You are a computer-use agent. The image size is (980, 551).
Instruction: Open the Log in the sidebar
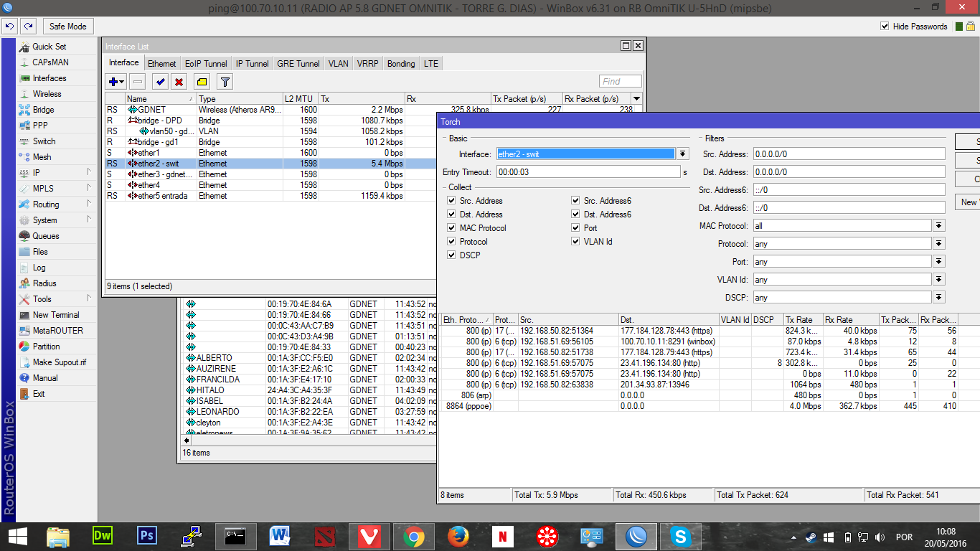point(39,268)
